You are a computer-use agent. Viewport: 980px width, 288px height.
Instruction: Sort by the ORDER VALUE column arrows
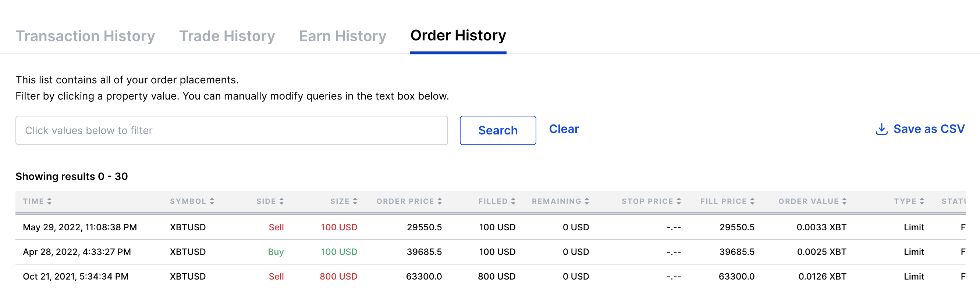point(845,201)
